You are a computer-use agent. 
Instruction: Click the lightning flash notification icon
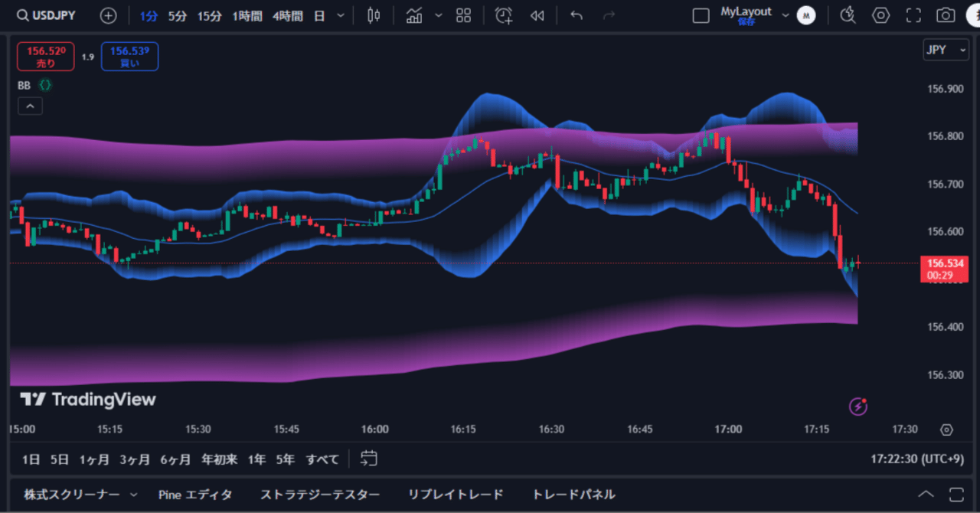(858, 406)
